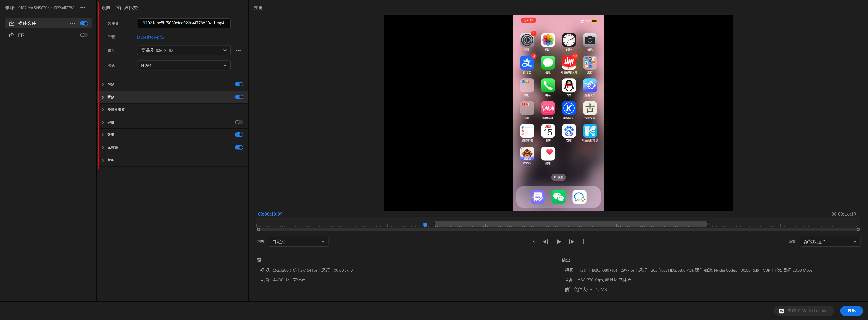
Task: Step forward one frame
Action: (571, 242)
